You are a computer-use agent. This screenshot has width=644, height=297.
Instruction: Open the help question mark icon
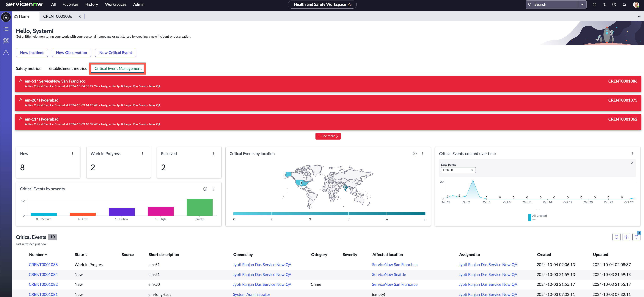tap(614, 4)
